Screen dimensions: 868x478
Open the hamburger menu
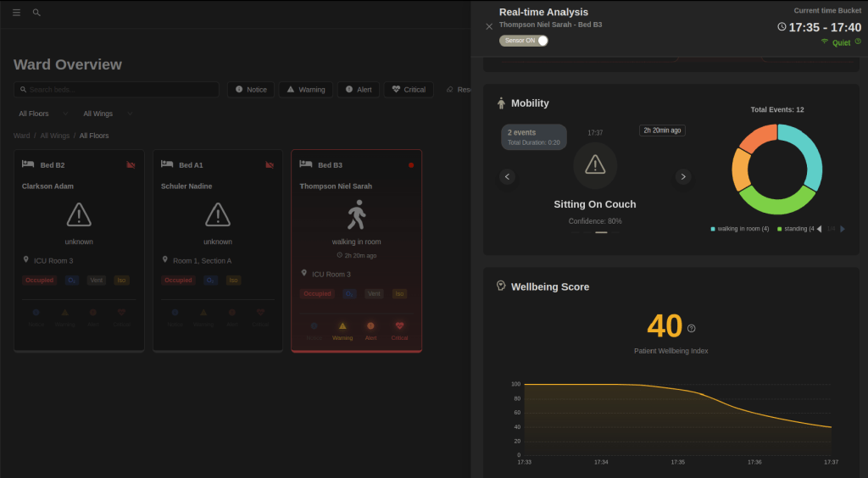16,13
